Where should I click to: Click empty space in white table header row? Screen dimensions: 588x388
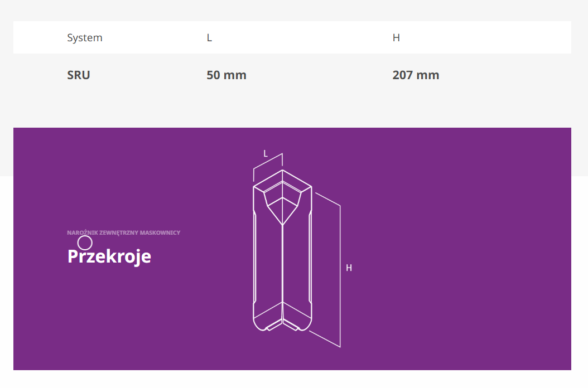pos(491,38)
